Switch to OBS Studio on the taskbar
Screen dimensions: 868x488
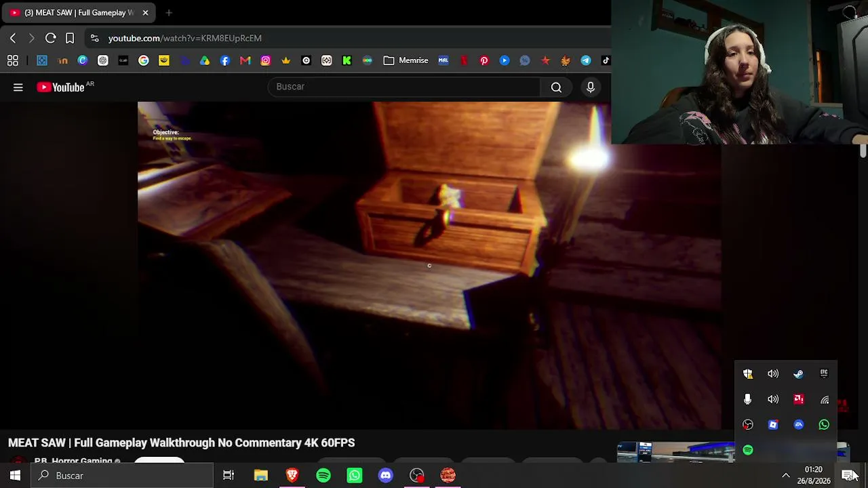pos(417,475)
